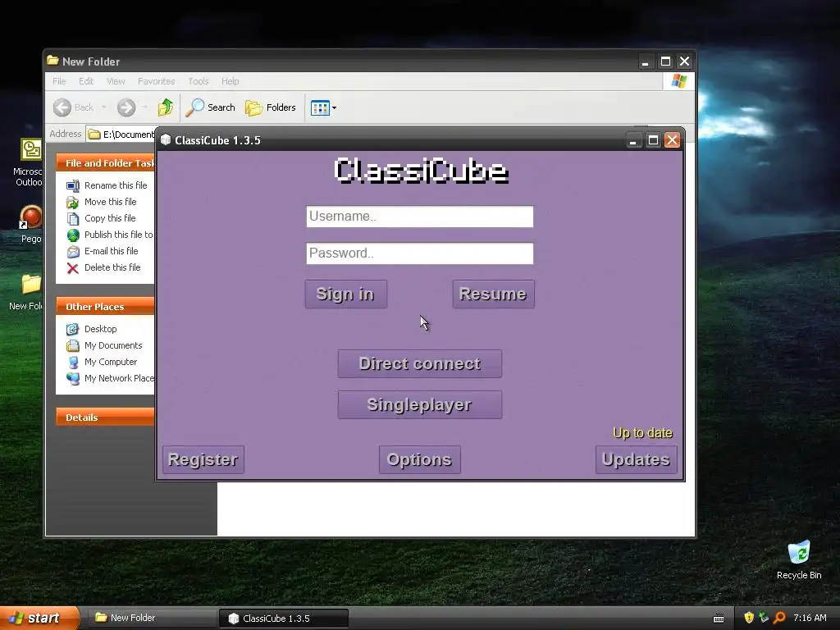Screen dimensions: 840x630
Task: Go up one folder level icon
Action: click(166, 107)
